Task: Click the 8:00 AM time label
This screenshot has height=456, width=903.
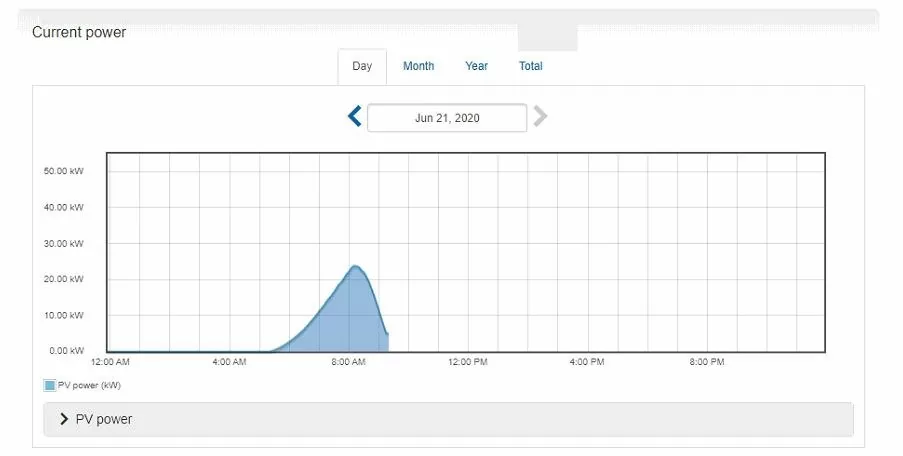Action: click(348, 362)
